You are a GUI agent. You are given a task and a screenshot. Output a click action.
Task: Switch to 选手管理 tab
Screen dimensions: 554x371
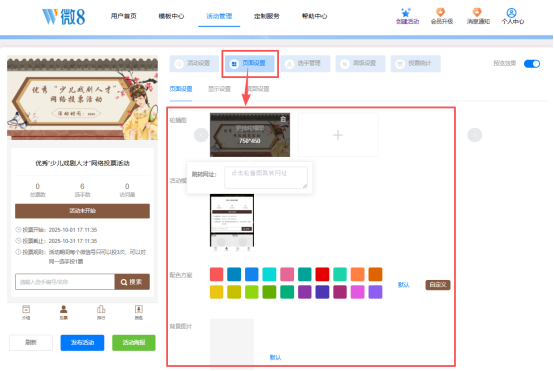305,64
